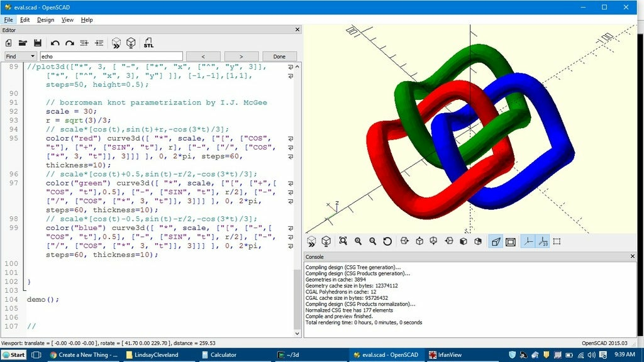Open an existing SCAD file

tap(23, 43)
